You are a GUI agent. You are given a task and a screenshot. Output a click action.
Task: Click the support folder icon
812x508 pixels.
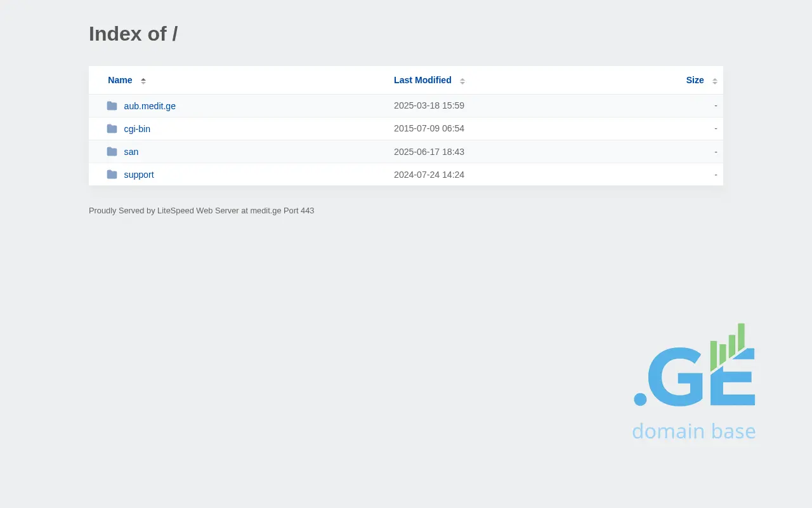point(112,175)
